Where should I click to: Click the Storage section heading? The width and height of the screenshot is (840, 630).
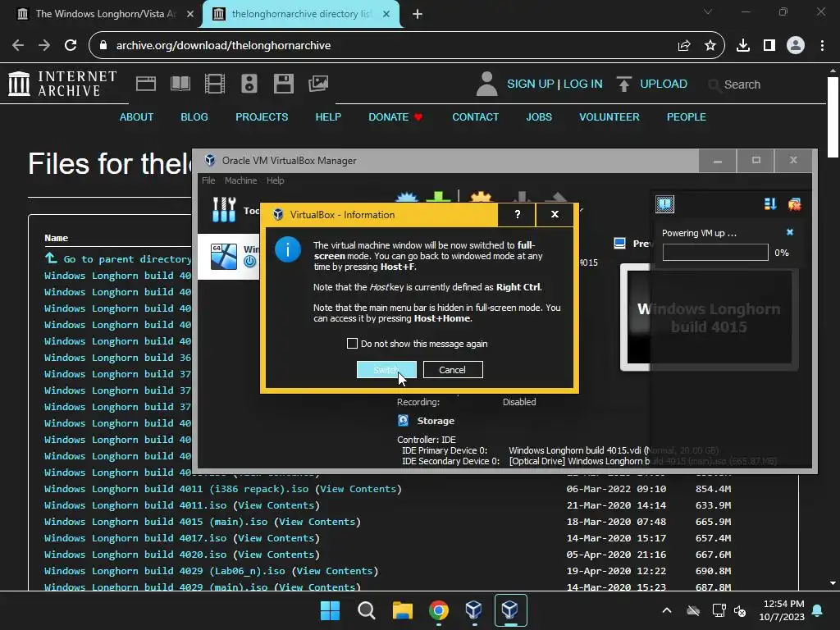pyautogui.click(x=436, y=421)
